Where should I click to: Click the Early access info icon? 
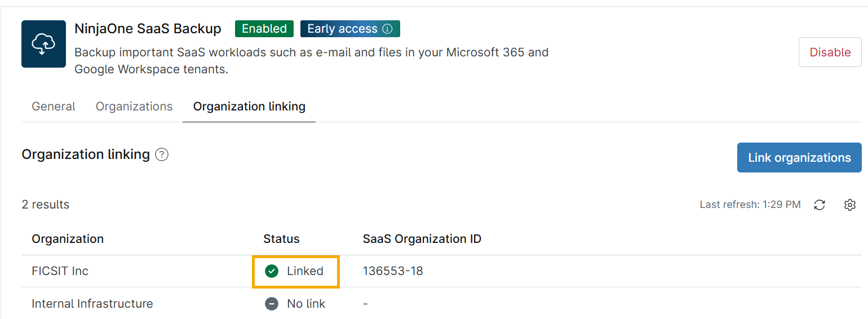point(387,29)
